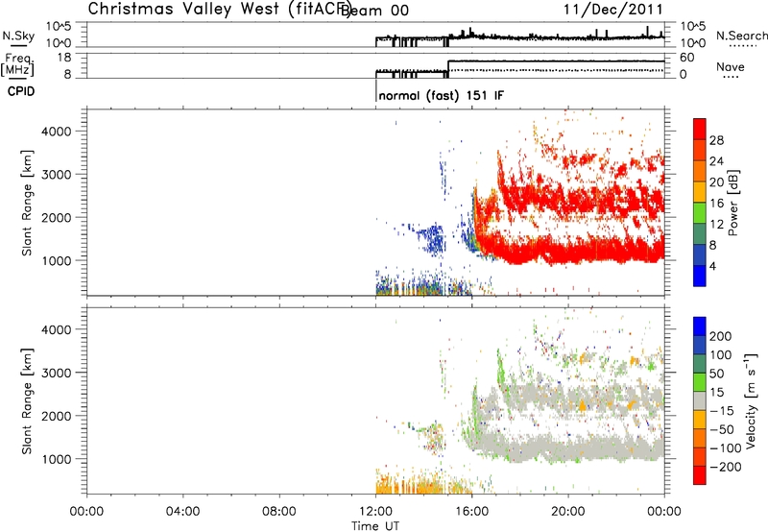
Task: Click the 'N.Sky' legend label
Action: pyautogui.click(x=18, y=36)
